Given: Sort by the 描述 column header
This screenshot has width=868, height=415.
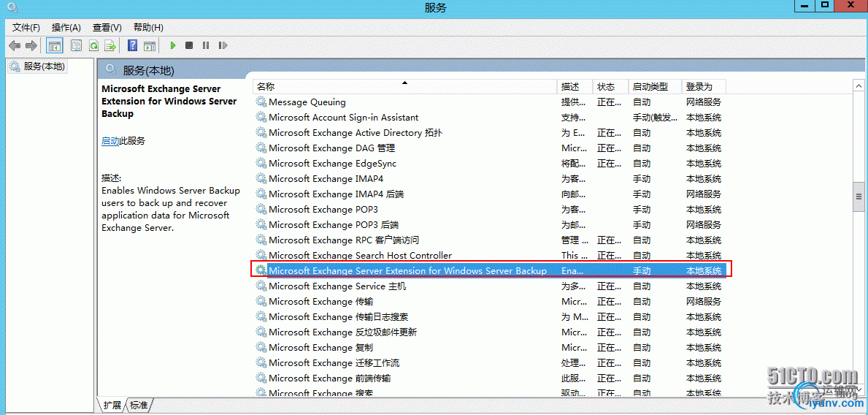Looking at the screenshot, I should [575, 87].
